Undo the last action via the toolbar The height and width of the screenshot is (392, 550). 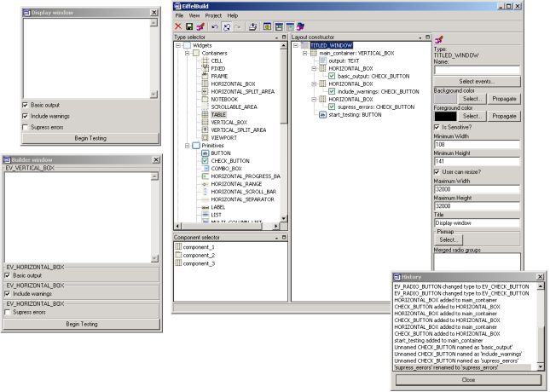215,26
